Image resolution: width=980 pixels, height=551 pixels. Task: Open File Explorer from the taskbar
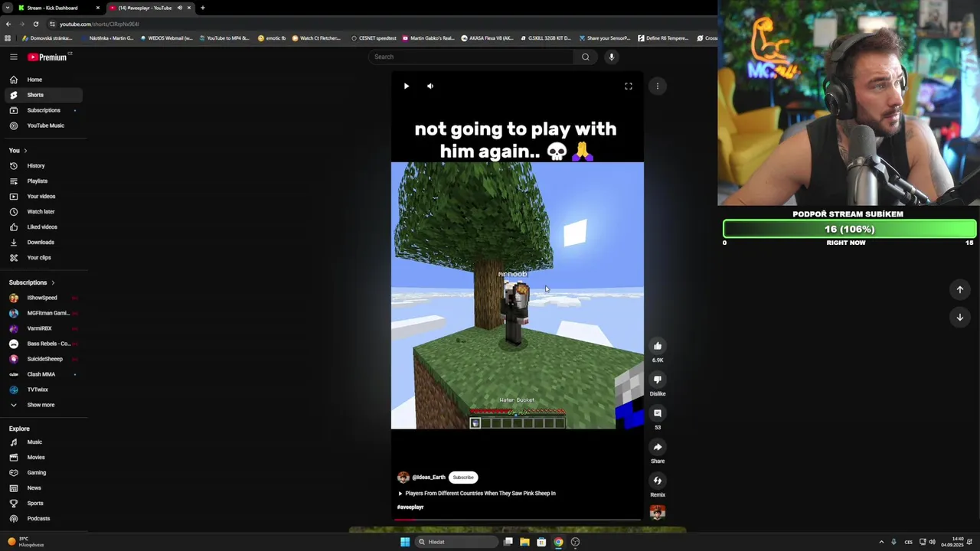tap(524, 542)
